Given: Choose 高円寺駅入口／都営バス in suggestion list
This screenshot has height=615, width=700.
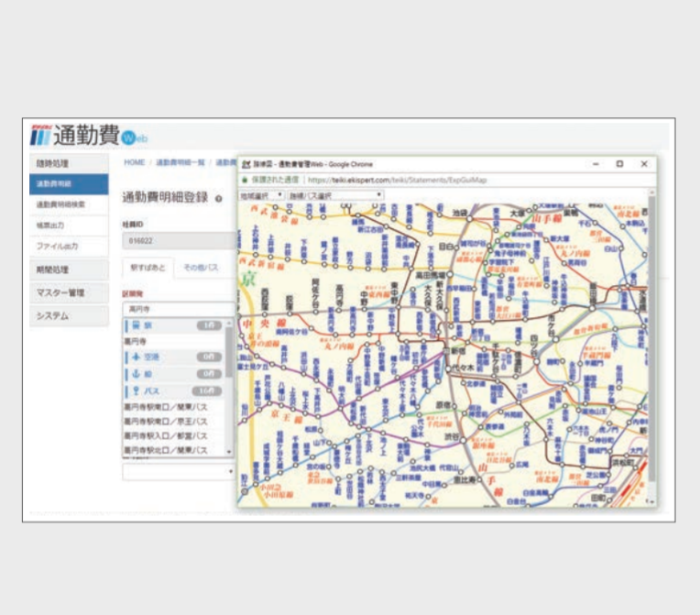Looking at the screenshot, I should click(174, 435).
